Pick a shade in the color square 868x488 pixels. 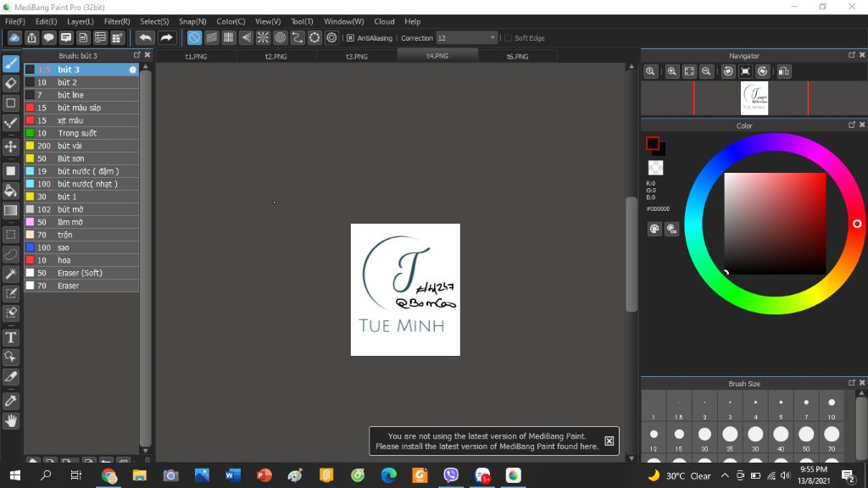[775, 224]
